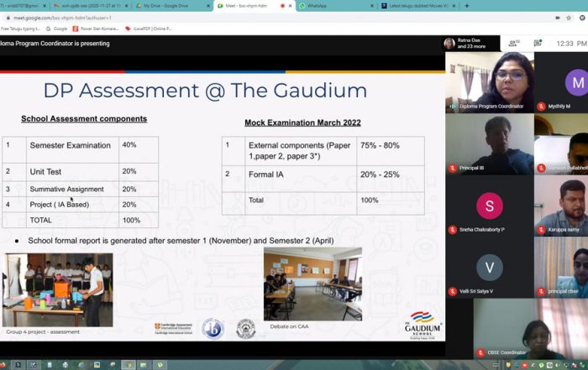Click the recording indicator on the Meet tab
The width and height of the screenshot is (588, 370).
pos(282,6)
